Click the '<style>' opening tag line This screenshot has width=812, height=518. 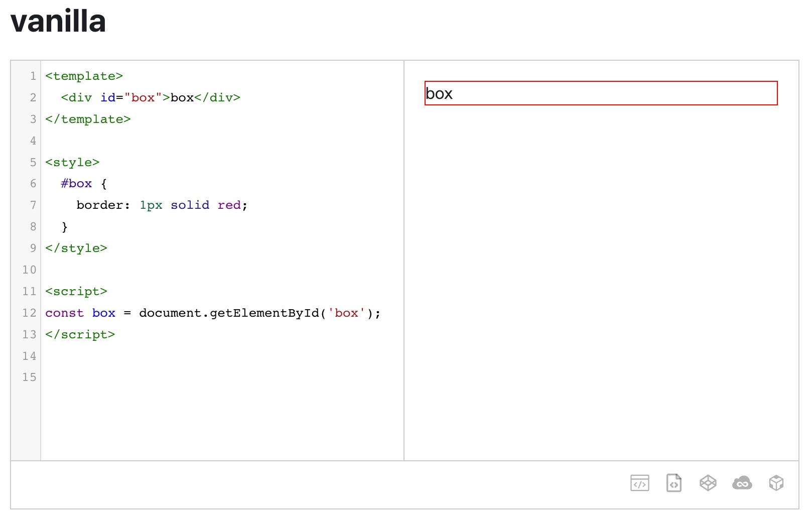point(72,162)
